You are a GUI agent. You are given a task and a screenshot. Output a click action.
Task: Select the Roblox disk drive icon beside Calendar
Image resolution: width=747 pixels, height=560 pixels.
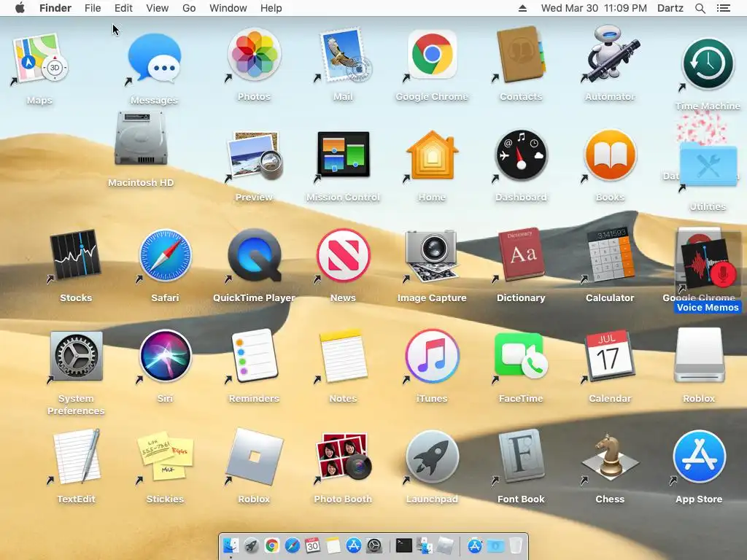[x=699, y=356]
